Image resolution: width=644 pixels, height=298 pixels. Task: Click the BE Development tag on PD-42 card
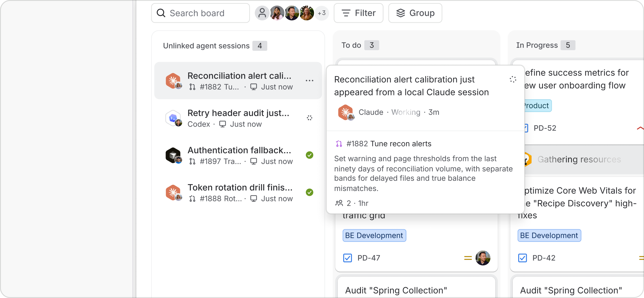coord(549,236)
